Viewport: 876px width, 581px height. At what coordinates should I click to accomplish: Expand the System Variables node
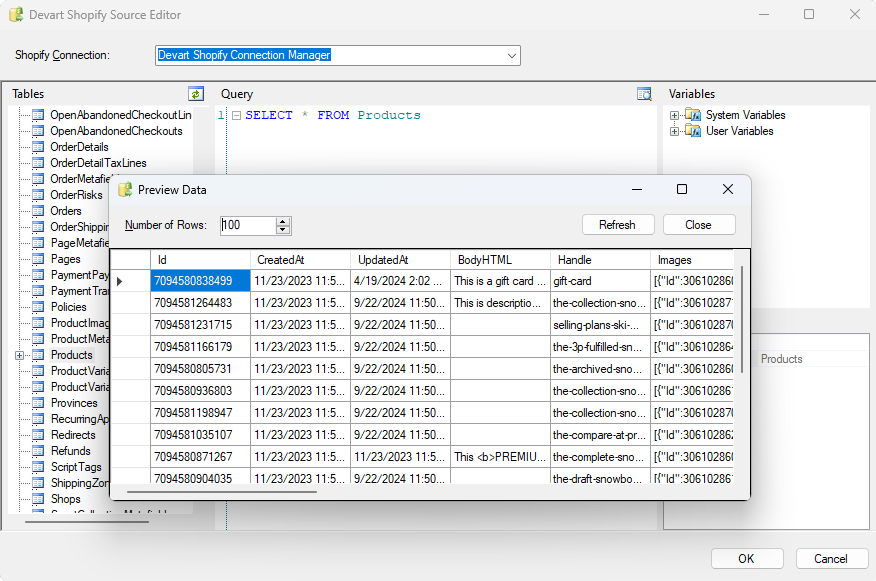click(x=675, y=115)
